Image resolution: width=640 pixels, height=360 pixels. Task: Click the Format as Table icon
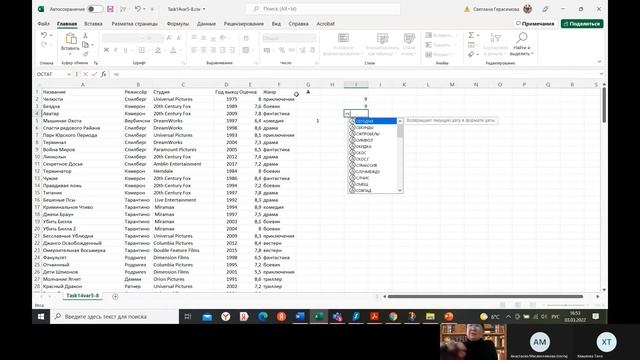coord(382,38)
